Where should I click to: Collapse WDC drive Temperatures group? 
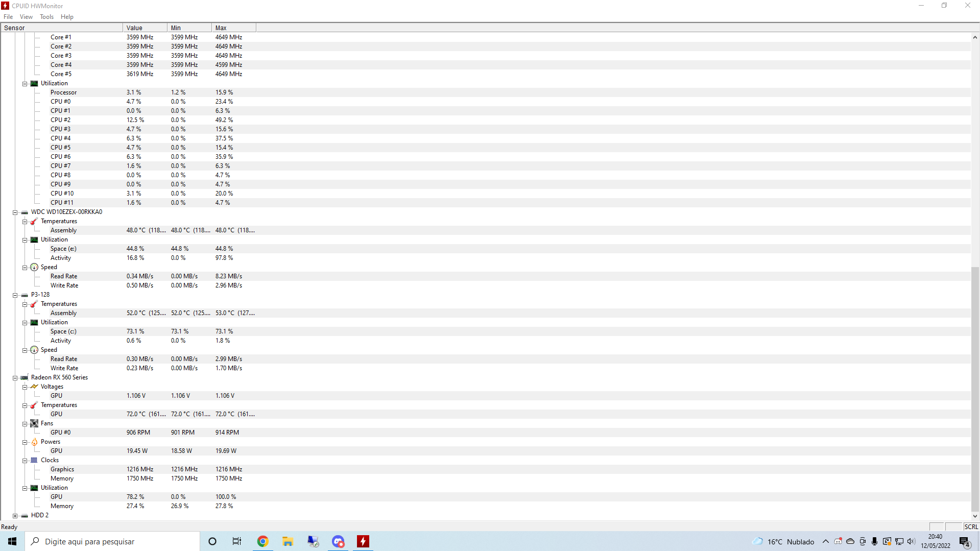click(x=25, y=222)
